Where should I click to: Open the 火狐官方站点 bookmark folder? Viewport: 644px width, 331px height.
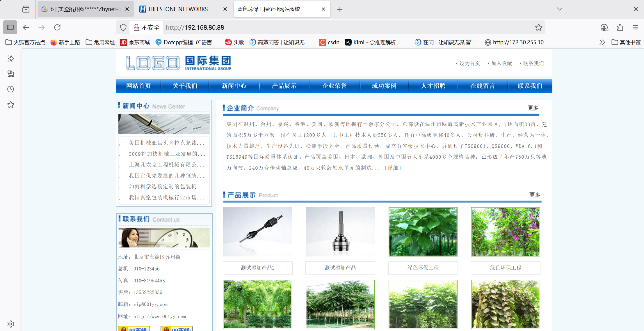click(x=25, y=42)
